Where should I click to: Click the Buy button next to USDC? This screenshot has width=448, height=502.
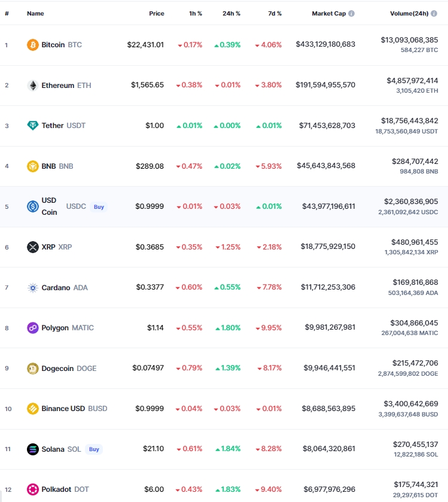(99, 207)
